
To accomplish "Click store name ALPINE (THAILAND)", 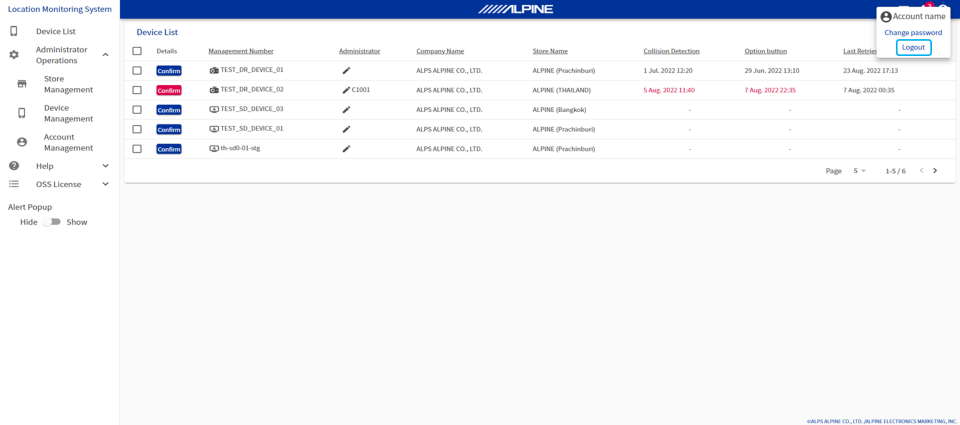I will [561, 90].
